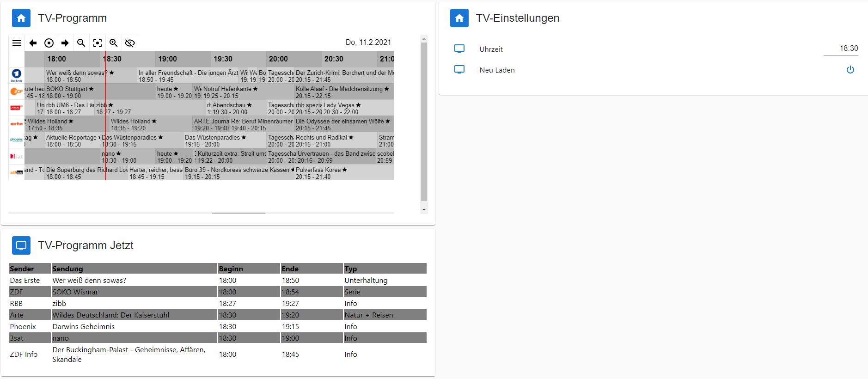This screenshot has height=379, width=868.
Task: Go forward with the right arrow icon
Action: (x=65, y=43)
